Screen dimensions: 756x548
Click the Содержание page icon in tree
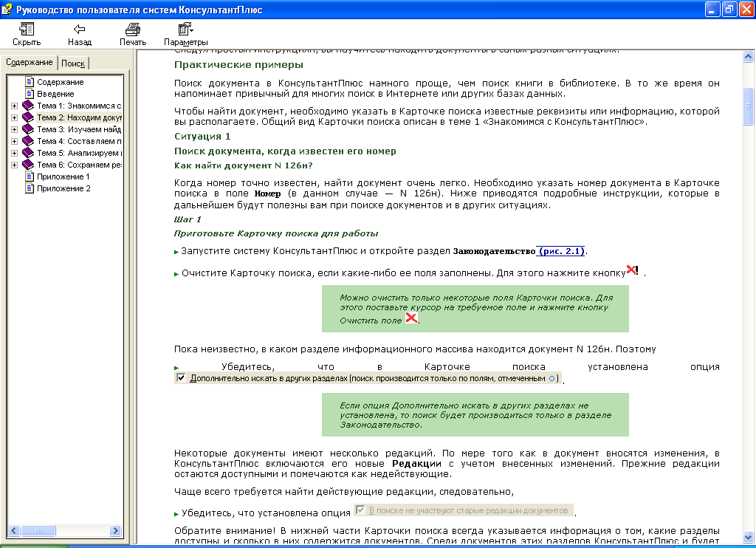(x=30, y=81)
